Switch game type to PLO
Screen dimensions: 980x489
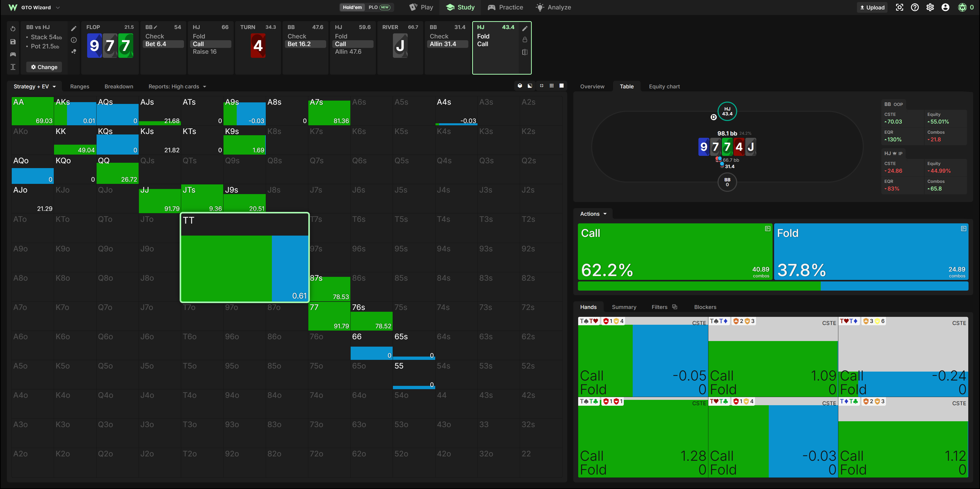point(379,7)
